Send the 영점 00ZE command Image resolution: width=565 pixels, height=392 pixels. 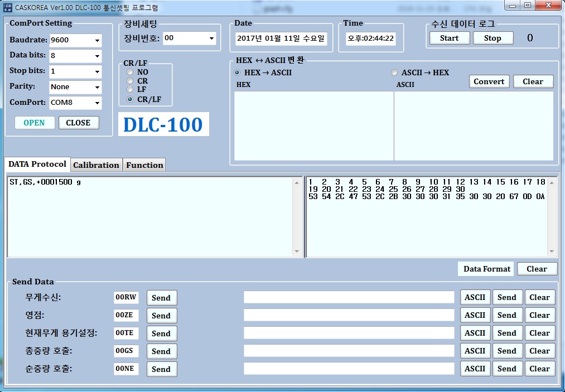[161, 315]
